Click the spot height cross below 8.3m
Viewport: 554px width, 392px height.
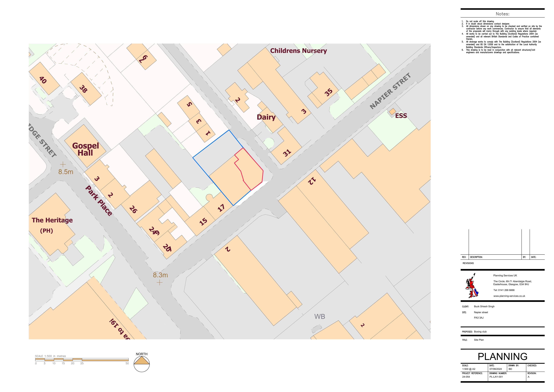(x=159, y=282)
